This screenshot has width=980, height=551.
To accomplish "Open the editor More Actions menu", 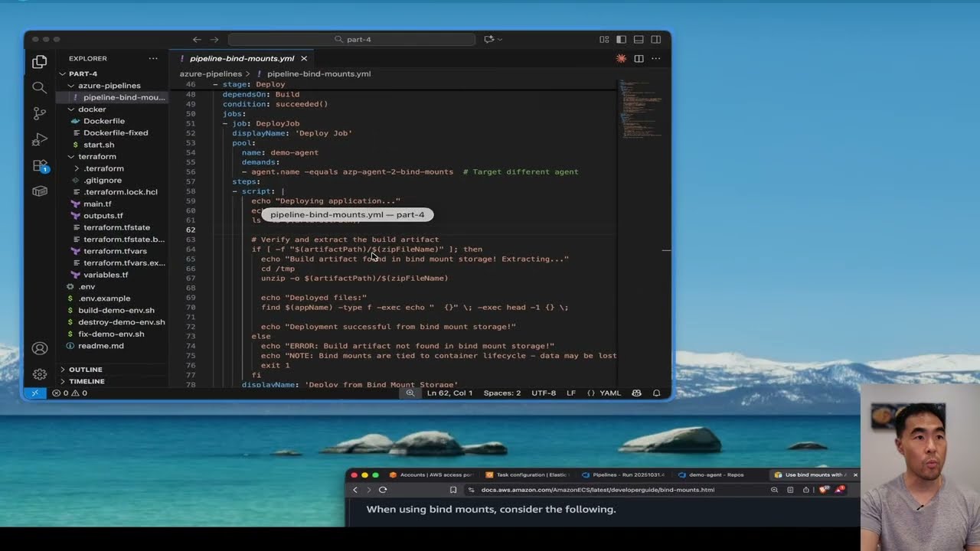I will click(656, 58).
